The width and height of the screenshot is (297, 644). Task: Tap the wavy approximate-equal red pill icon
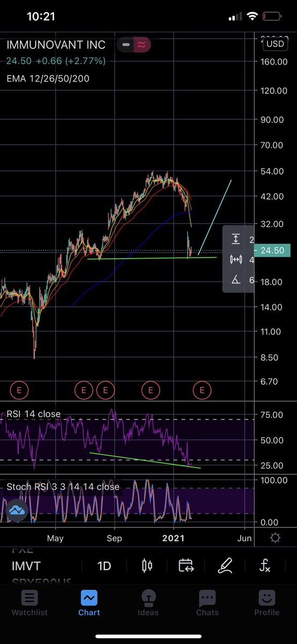tap(142, 45)
